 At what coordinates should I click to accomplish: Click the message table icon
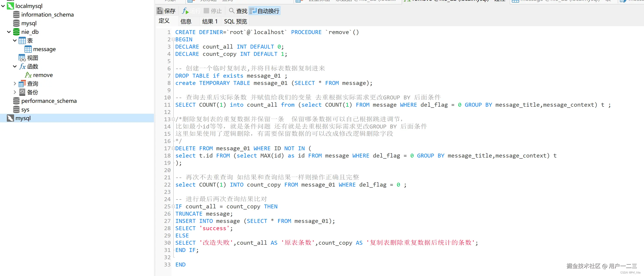pyautogui.click(x=28, y=49)
